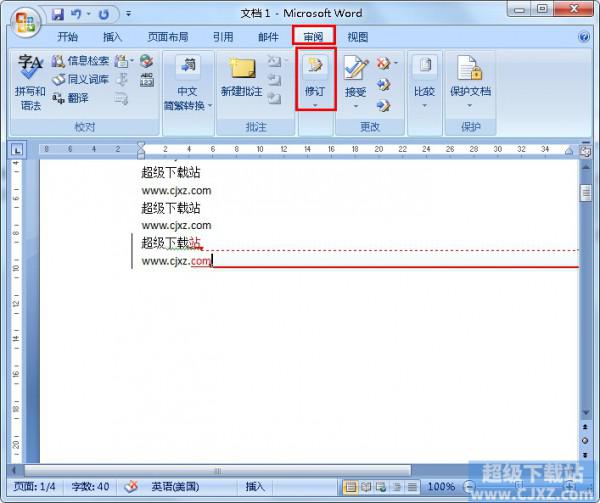Click the 保护文档 protect document icon

coord(470,67)
